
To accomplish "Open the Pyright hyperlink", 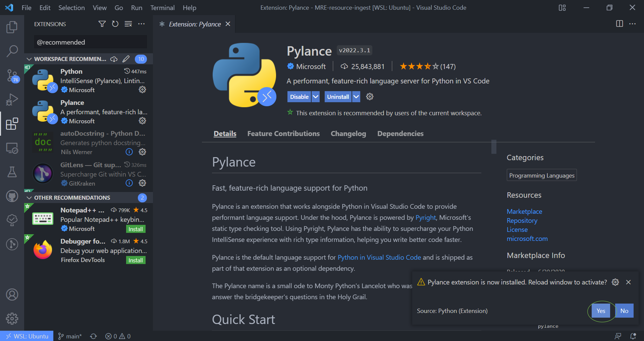I will click(x=425, y=217).
